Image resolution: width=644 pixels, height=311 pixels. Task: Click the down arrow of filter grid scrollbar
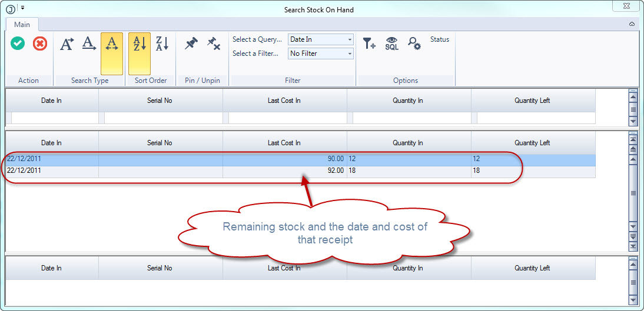pos(633,122)
